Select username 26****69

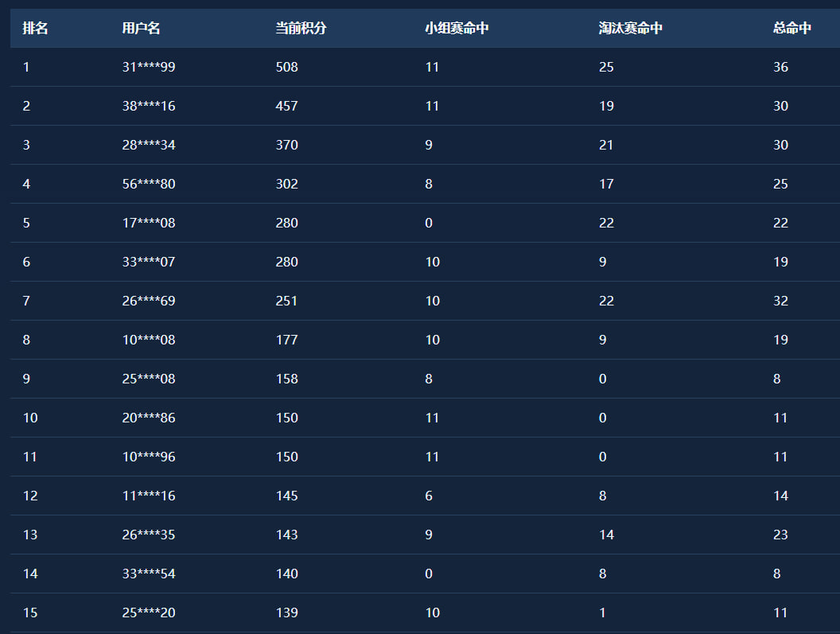click(149, 301)
